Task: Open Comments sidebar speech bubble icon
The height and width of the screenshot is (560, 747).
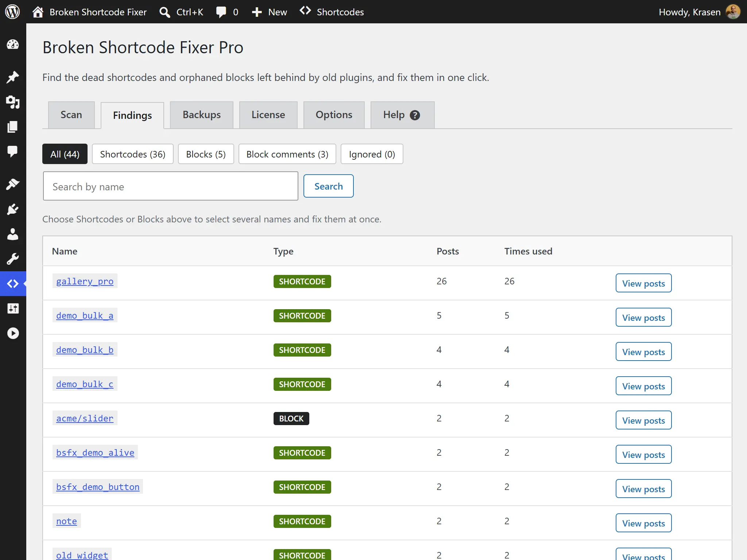Action: 13,151
